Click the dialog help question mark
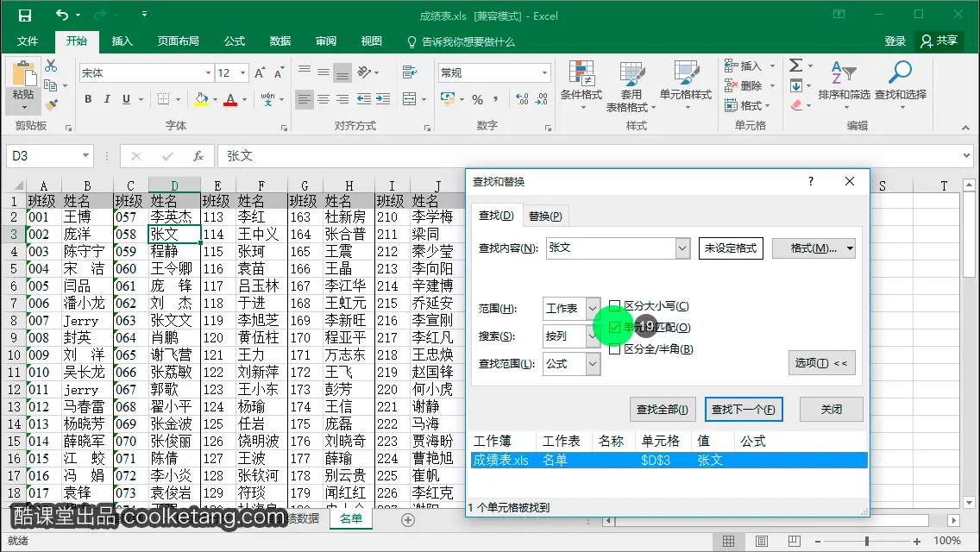The height and width of the screenshot is (552, 980). (x=811, y=181)
